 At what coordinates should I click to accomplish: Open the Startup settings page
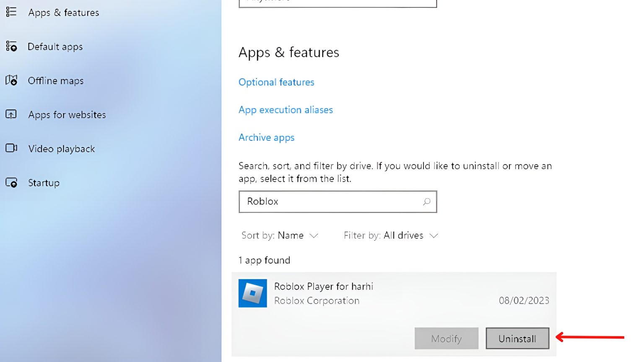click(x=44, y=183)
